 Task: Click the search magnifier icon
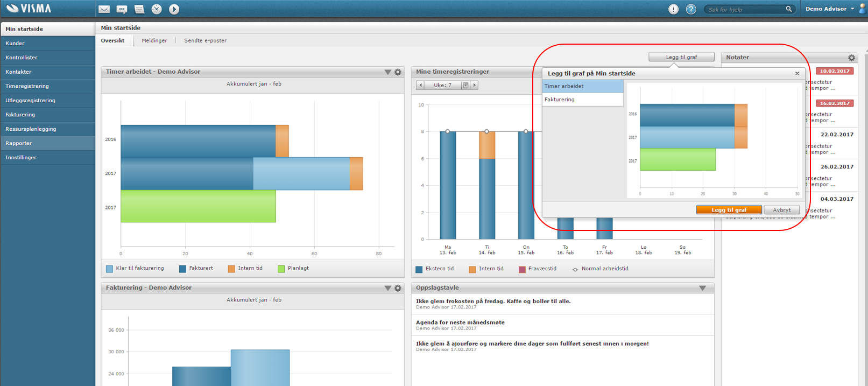(789, 9)
